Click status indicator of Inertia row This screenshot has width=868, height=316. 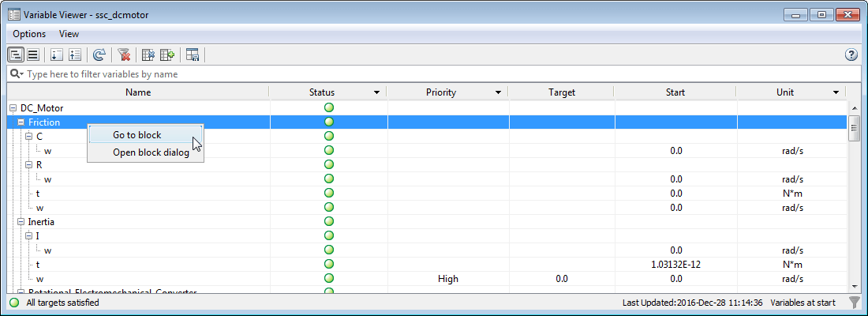pyautogui.click(x=329, y=222)
